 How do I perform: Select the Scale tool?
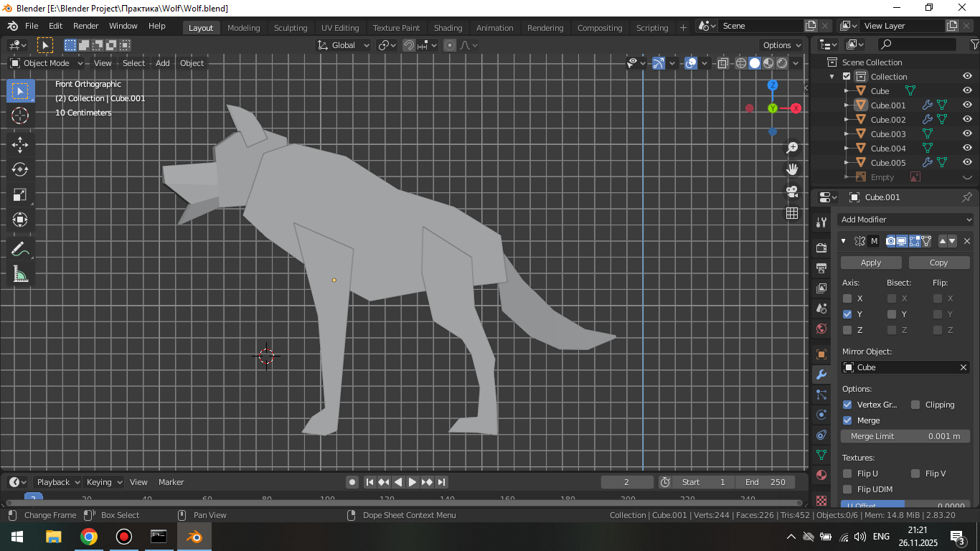click(x=20, y=194)
